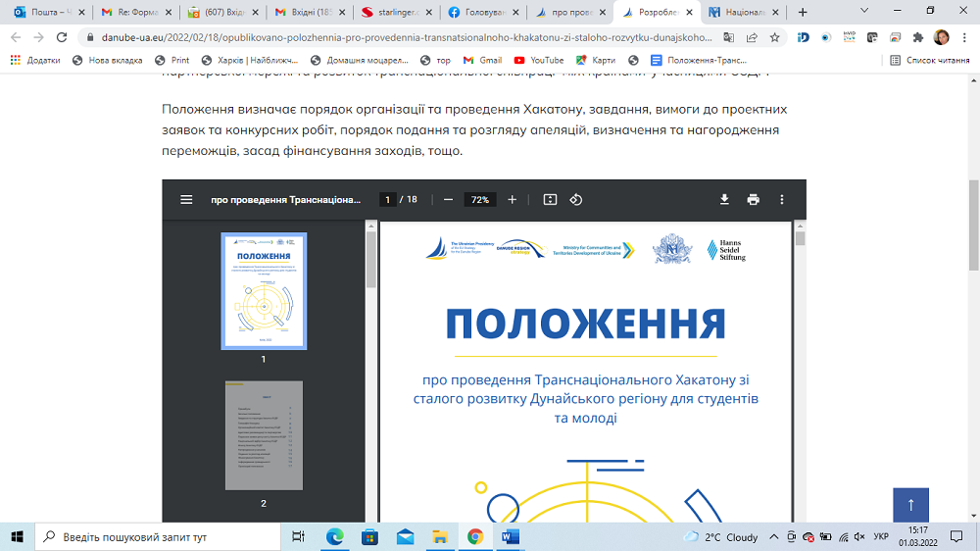This screenshot has height=551, width=980.
Task: Open YouTube bookmark
Action: tap(540, 60)
